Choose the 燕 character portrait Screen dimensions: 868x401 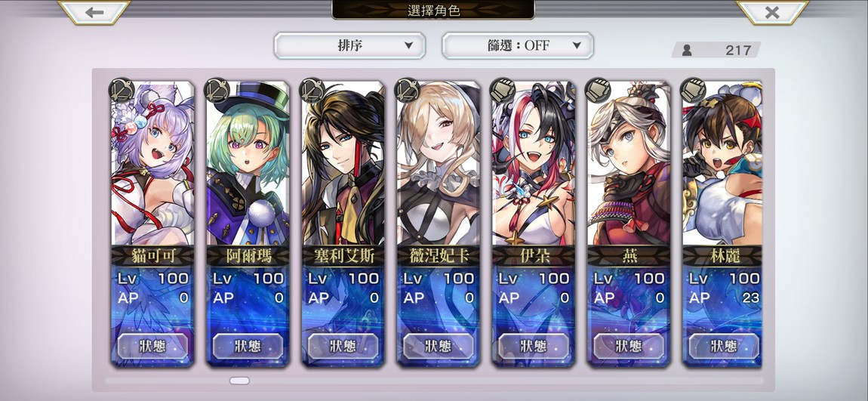629,163
